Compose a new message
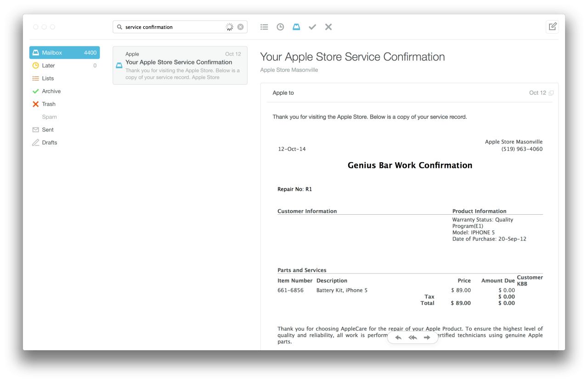588x382 pixels. point(553,27)
